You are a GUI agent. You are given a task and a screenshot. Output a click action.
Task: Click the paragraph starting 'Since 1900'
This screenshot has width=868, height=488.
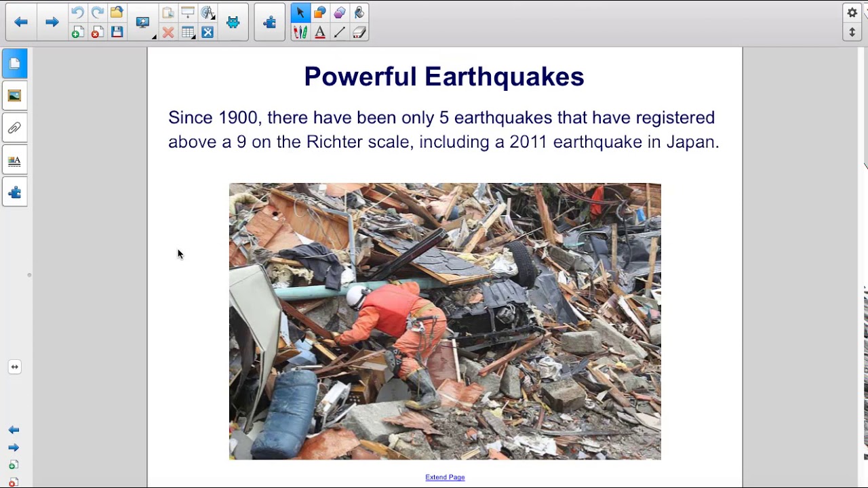click(443, 129)
